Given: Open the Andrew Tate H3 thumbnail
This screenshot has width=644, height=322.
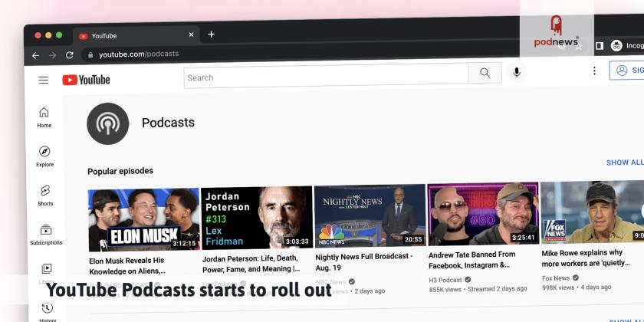Looking at the screenshot, I should pos(483,214).
